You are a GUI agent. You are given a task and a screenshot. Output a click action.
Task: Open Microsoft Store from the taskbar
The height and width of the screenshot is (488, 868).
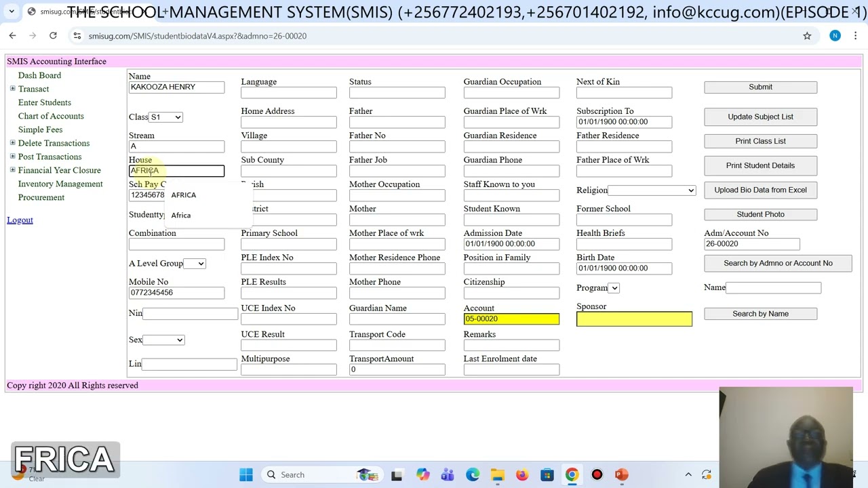tap(547, 474)
